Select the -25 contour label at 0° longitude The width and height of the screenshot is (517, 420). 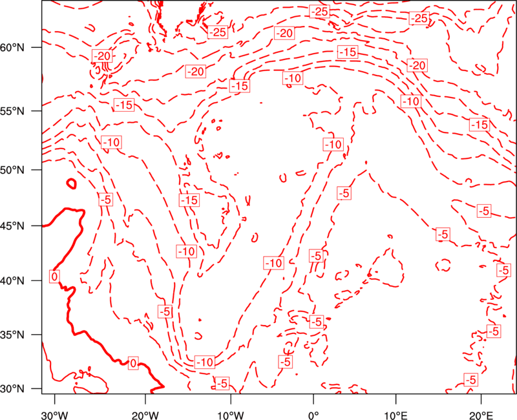pos(319,12)
